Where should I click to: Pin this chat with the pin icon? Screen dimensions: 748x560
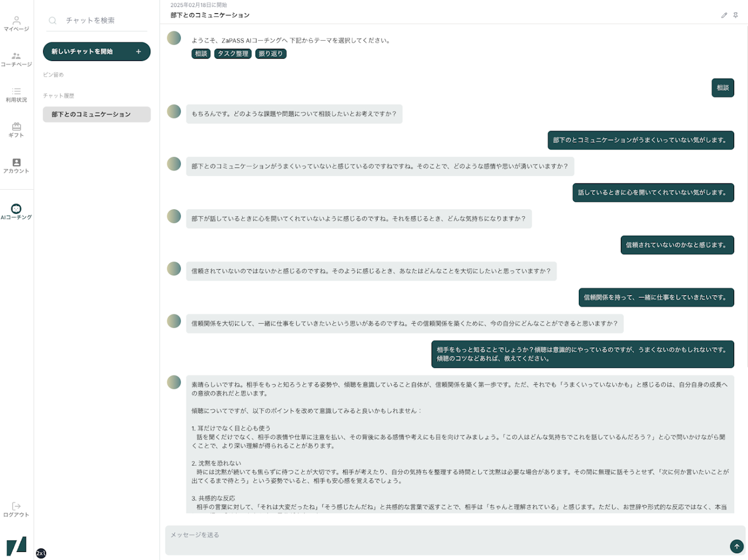[735, 16]
